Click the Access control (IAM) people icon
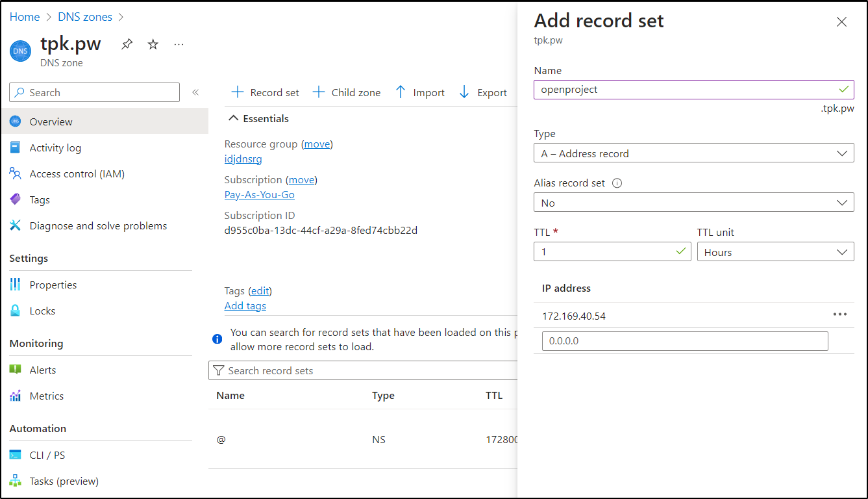 [16, 173]
